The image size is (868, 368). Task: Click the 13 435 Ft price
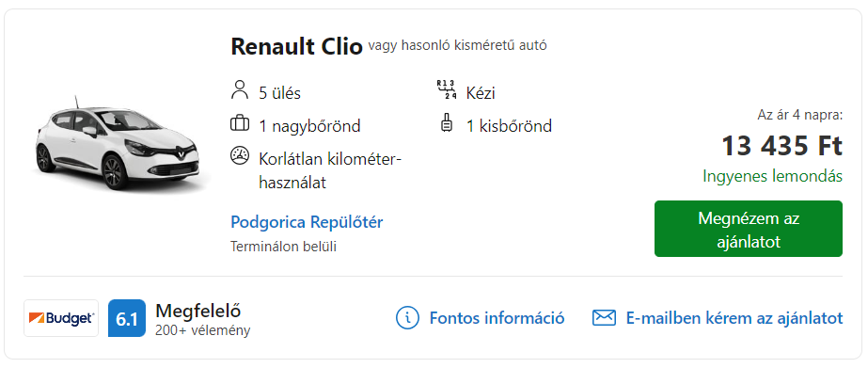coord(782,147)
